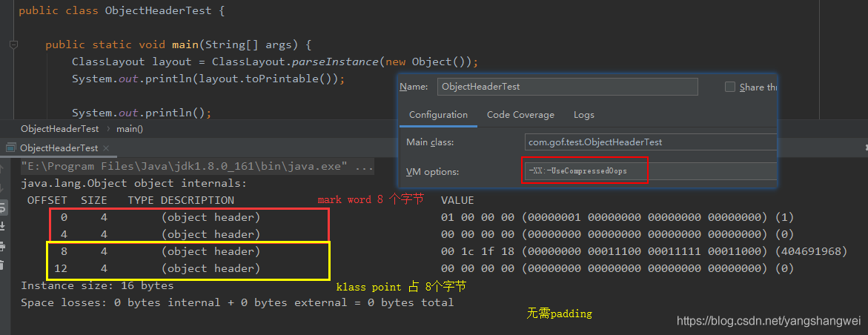Click scroll-to-end icon in console sidebar
868x335 pixels.
coord(2,226)
